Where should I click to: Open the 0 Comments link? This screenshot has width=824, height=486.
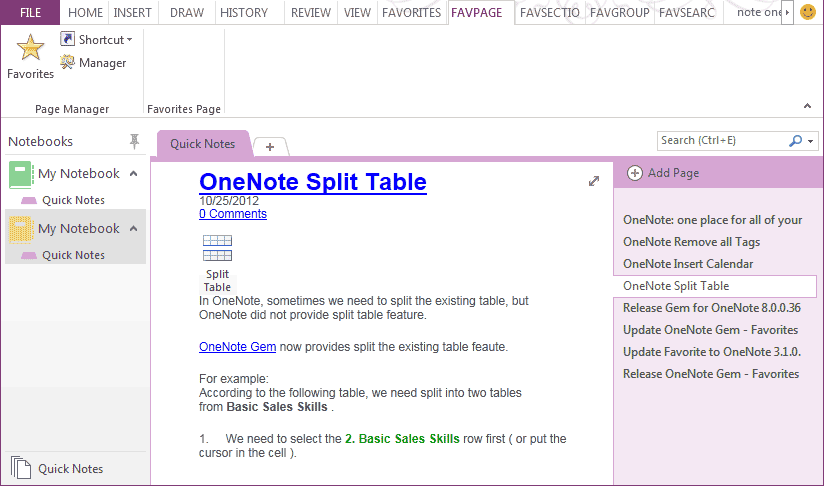233,214
